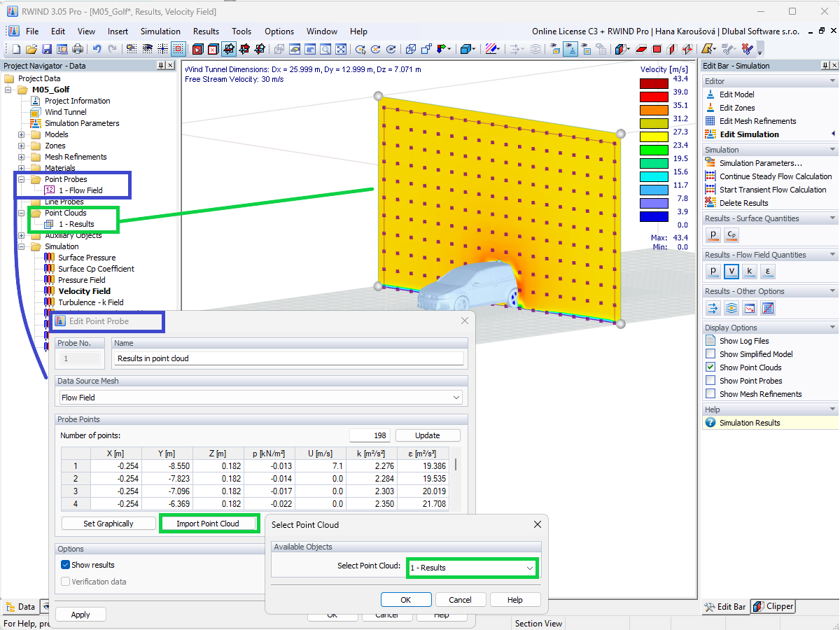The height and width of the screenshot is (630, 840).
Task: Enable Show results in the Edit Point Probe dialog
Action: coord(65,564)
